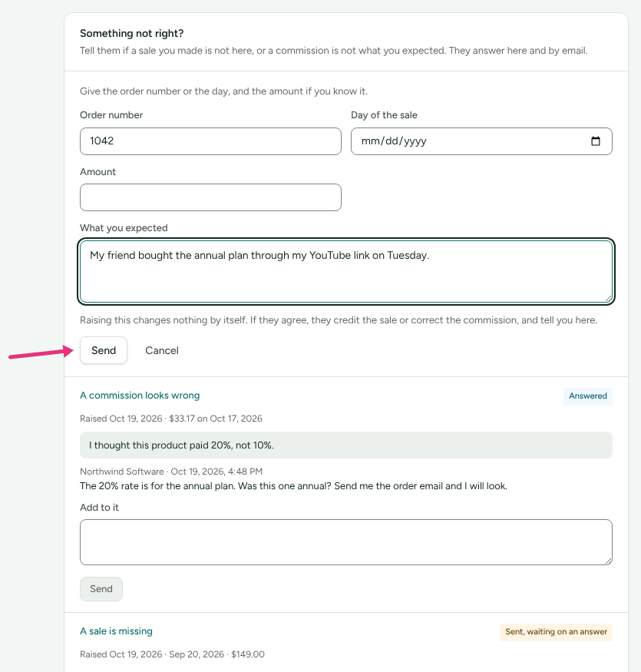Click 'Raised Oct 19, 2026 · $33.17 on Oct 17, 2026'

point(171,419)
